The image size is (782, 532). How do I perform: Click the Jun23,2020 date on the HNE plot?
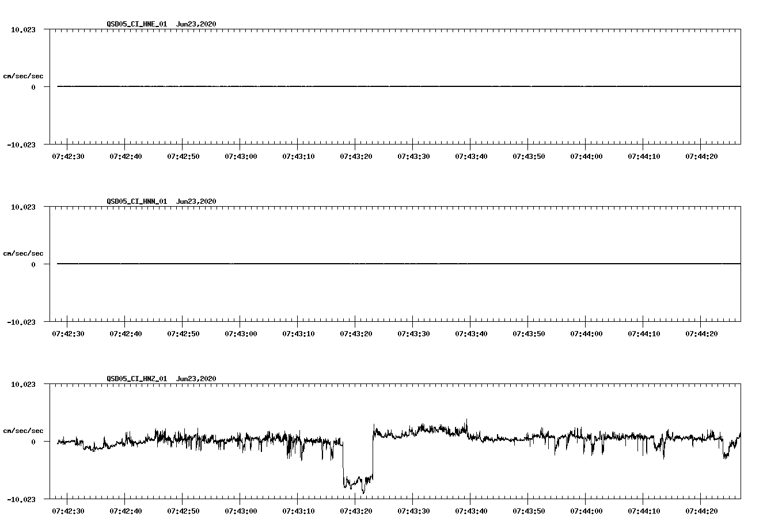click(196, 24)
